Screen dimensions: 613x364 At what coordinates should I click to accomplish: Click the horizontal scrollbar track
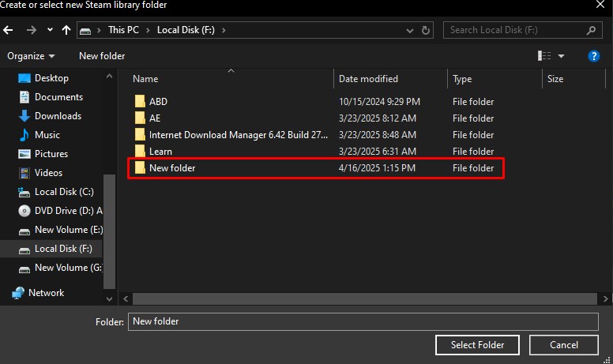tap(365, 298)
